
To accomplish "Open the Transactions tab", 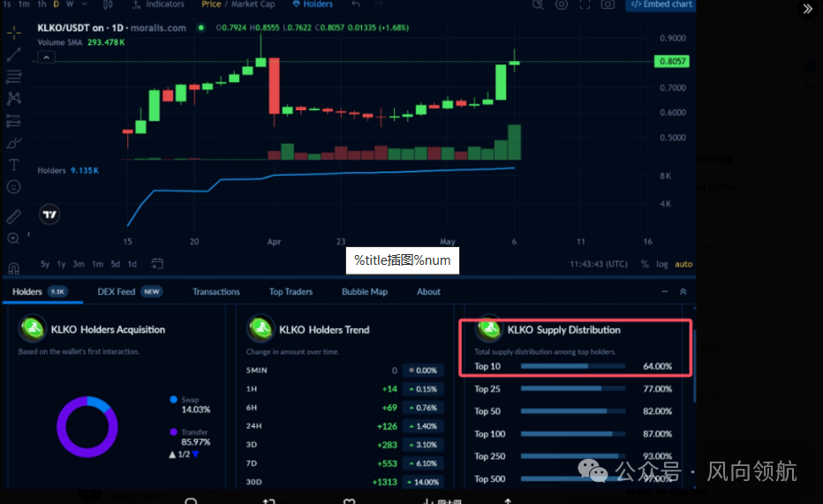I will coord(215,291).
